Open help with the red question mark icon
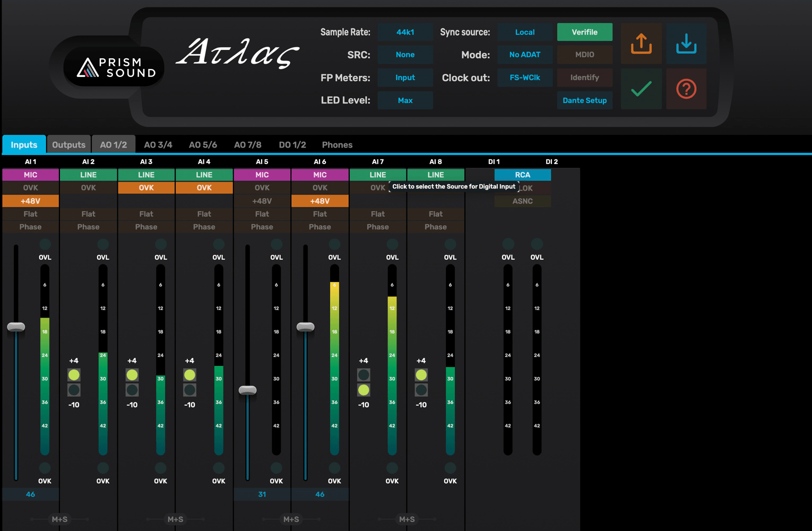This screenshot has width=812, height=531. tap(686, 89)
